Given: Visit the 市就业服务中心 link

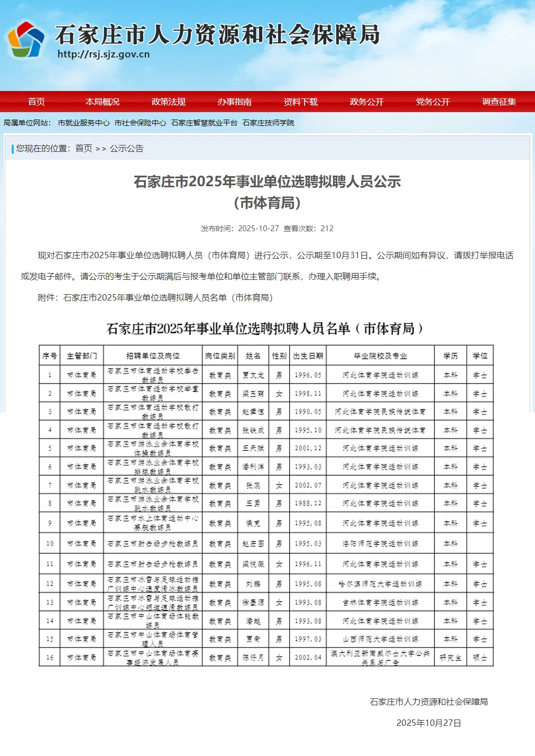Looking at the screenshot, I should pyautogui.click(x=84, y=122).
